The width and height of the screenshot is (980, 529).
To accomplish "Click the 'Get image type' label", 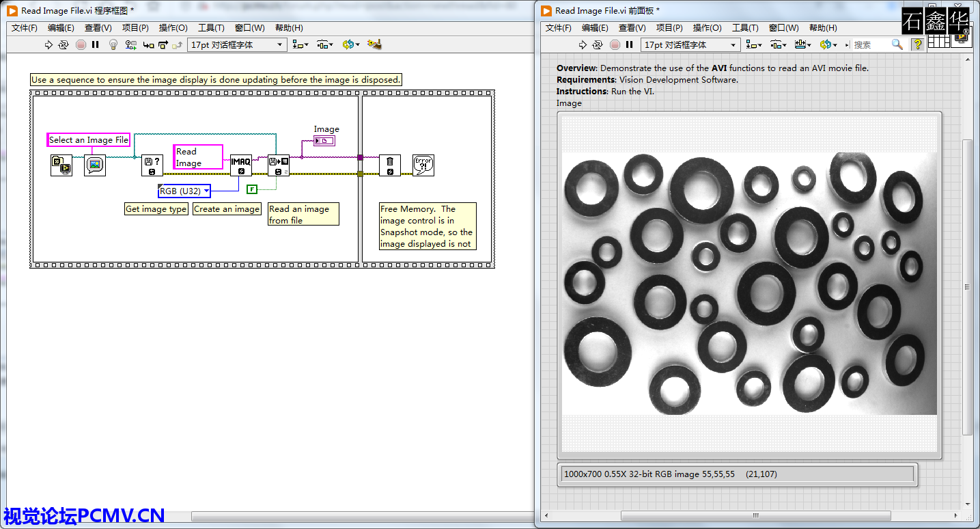I will pyautogui.click(x=156, y=209).
